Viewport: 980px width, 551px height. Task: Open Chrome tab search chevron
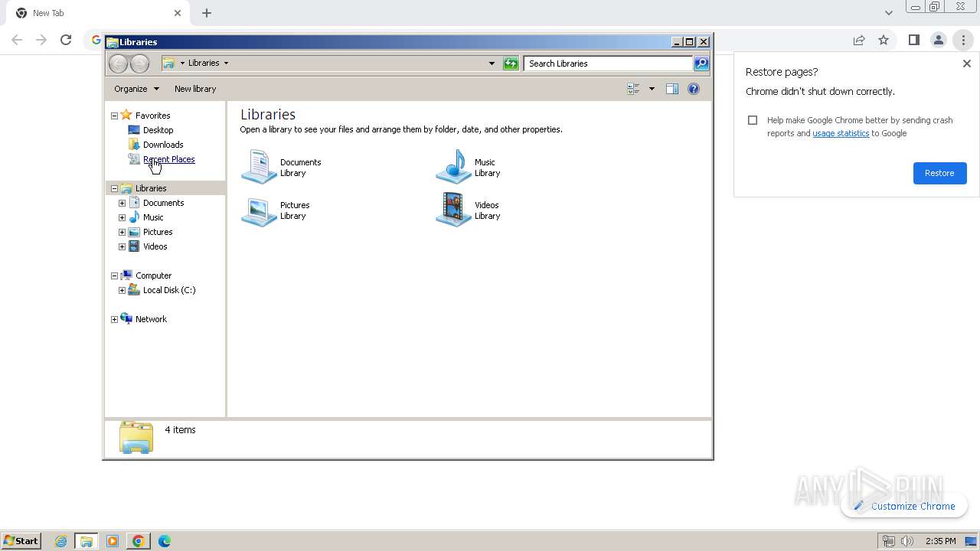pyautogui.click(x=888, y=13)
